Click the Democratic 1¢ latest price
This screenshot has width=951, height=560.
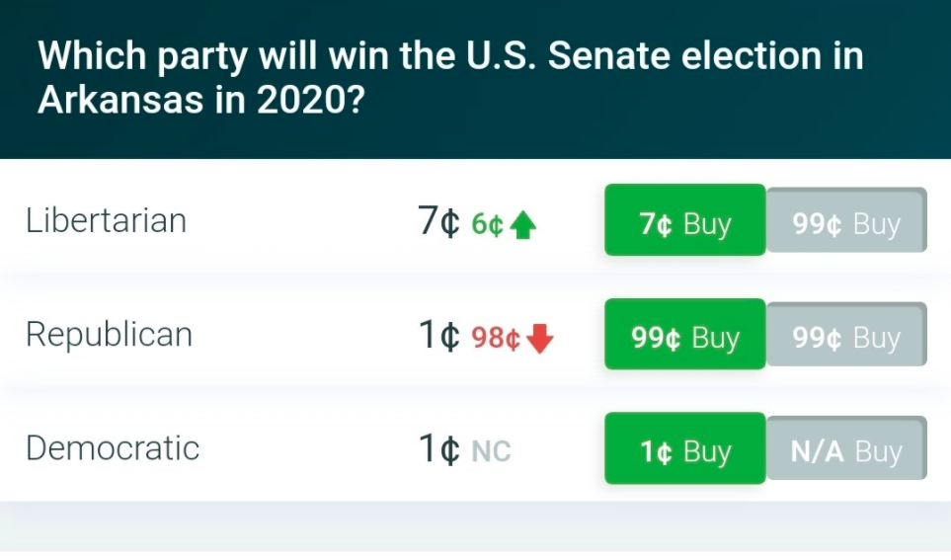pyautogui.click(x=438, y=450)
